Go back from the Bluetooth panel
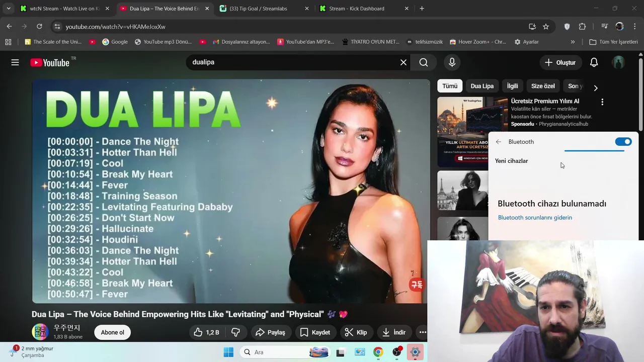The image size is (644, 362). click(499, 142)
